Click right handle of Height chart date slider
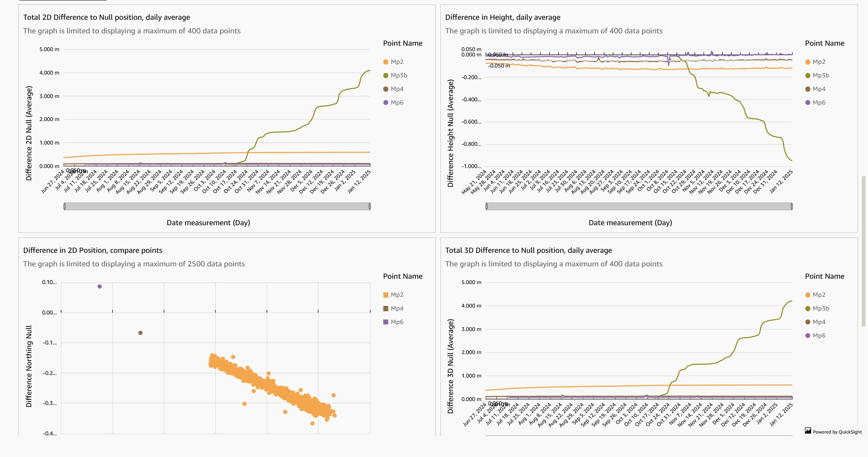 [792, 206]
